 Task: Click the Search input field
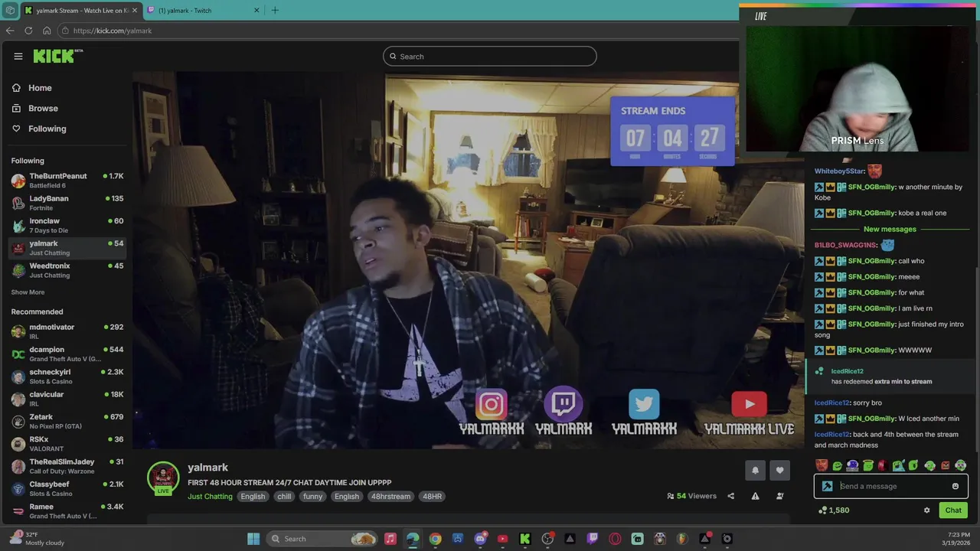490,57
